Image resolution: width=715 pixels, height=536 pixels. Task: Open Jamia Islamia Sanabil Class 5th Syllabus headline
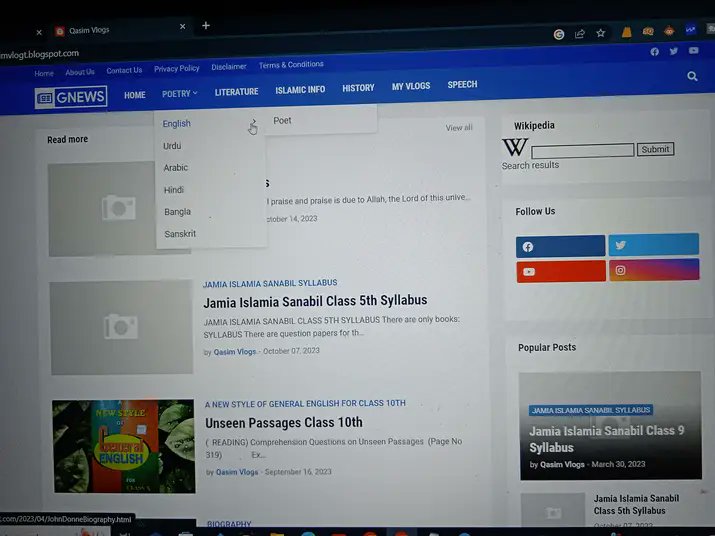315,301
